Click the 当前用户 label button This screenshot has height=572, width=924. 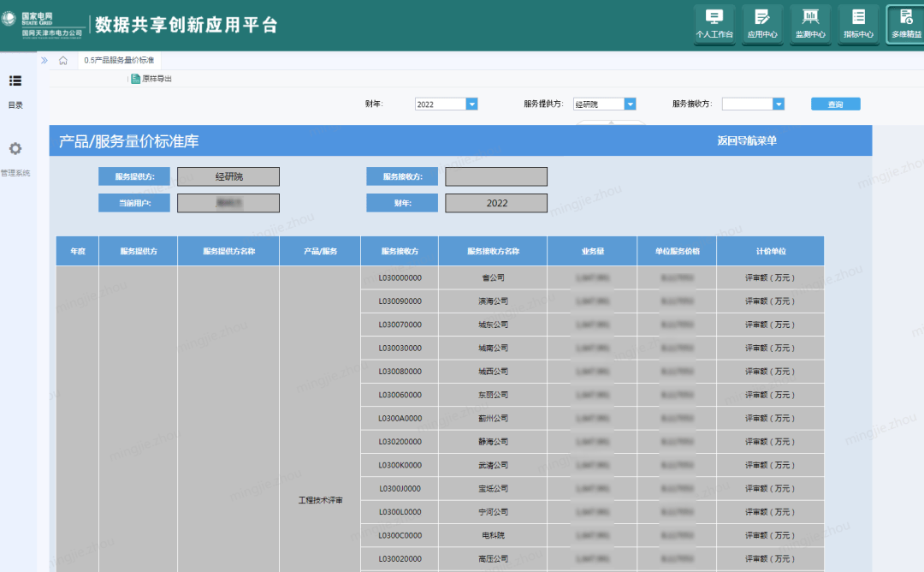point(134,203)
